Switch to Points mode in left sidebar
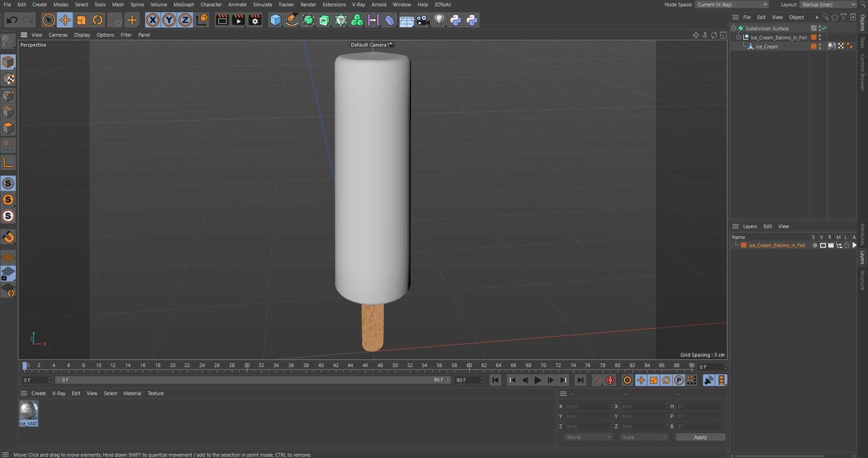868x458 pixels. (x=8, y=95)
